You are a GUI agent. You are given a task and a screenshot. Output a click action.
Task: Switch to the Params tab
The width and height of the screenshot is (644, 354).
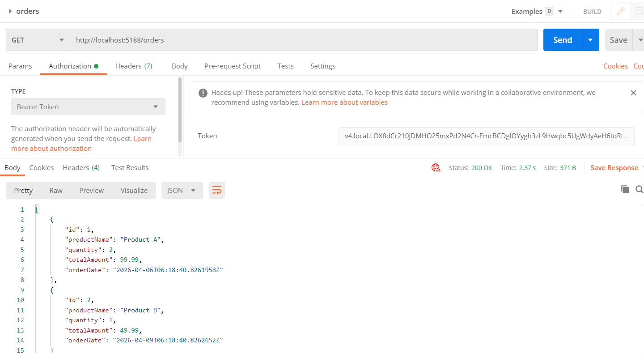[20, 66]
